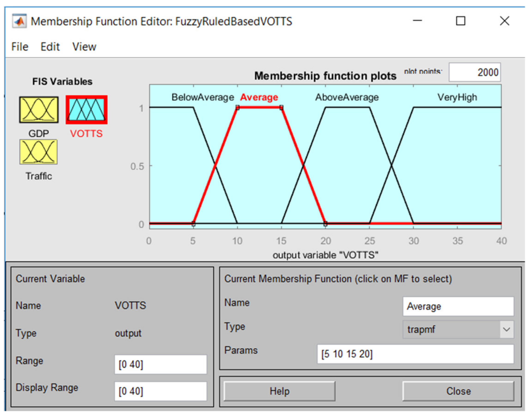Screen dimensions: 532x416
Task: Select the VeryHigh membership function label
Action: (457, 97)
